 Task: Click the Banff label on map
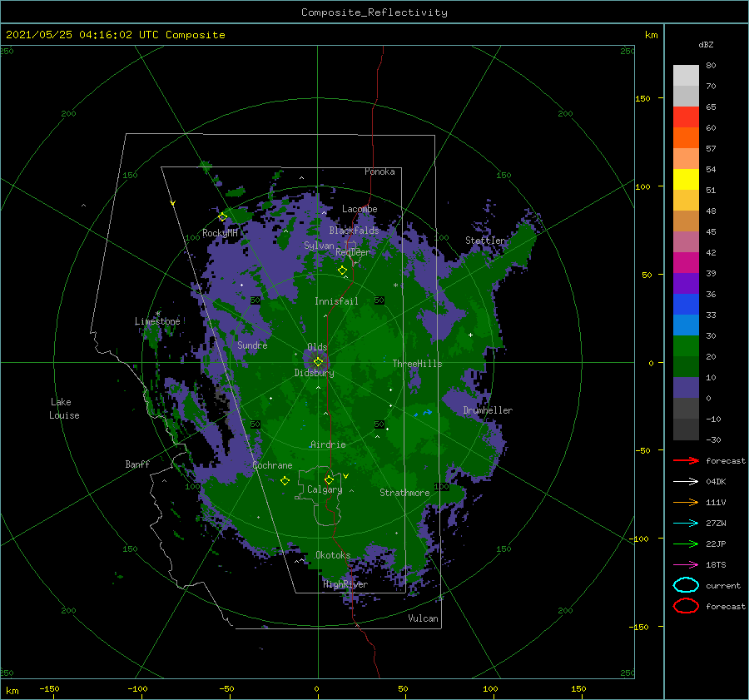(x=137, y=464)
